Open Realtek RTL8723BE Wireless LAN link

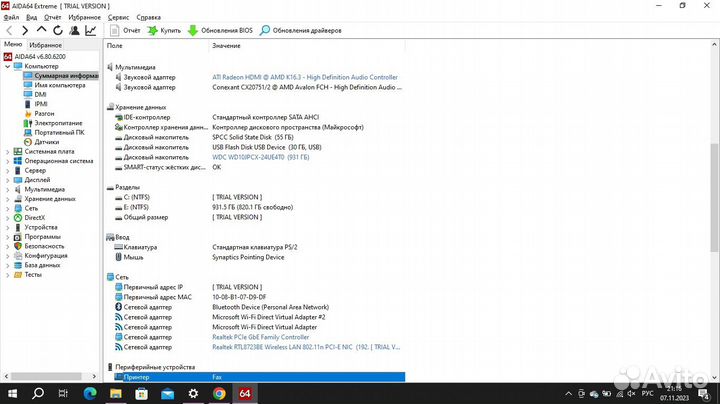(x=306, y=347)
